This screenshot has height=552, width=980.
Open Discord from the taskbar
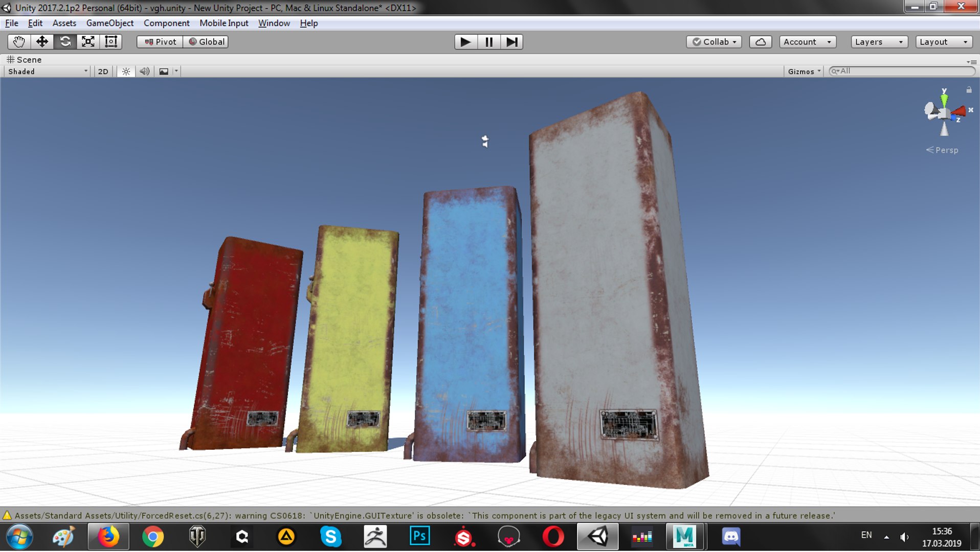click(731, 537)
